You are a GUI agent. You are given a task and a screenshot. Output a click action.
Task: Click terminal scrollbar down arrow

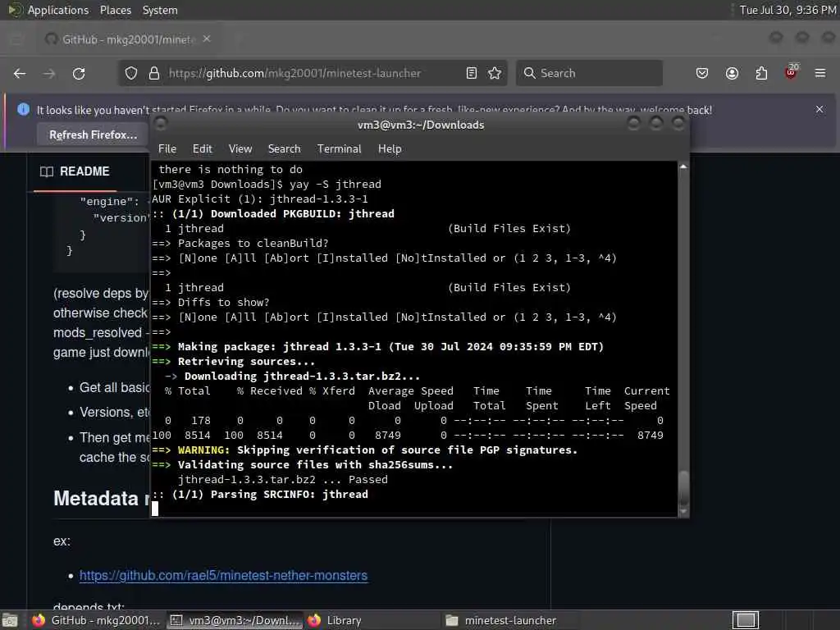click(683, 512)
